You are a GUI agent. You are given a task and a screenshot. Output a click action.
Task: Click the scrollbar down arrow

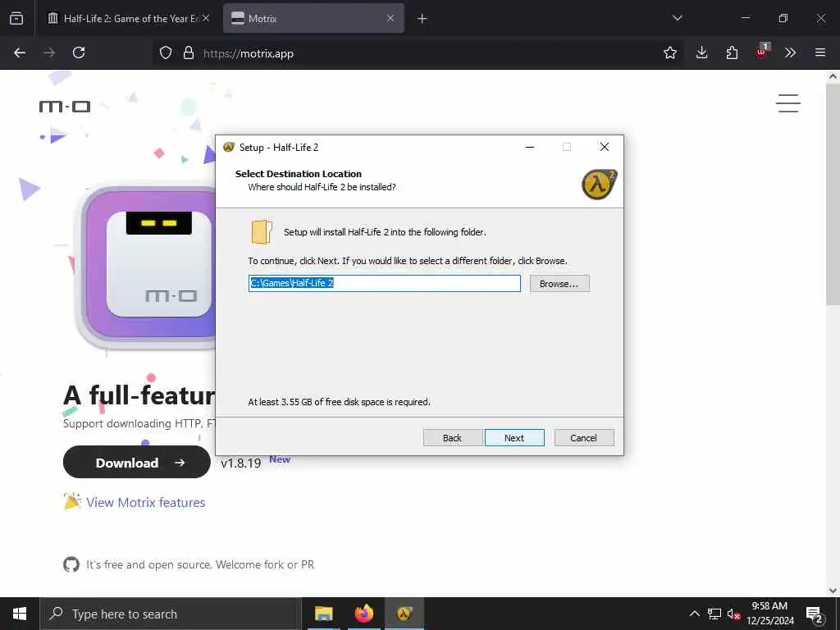click(x=833, y=591)
